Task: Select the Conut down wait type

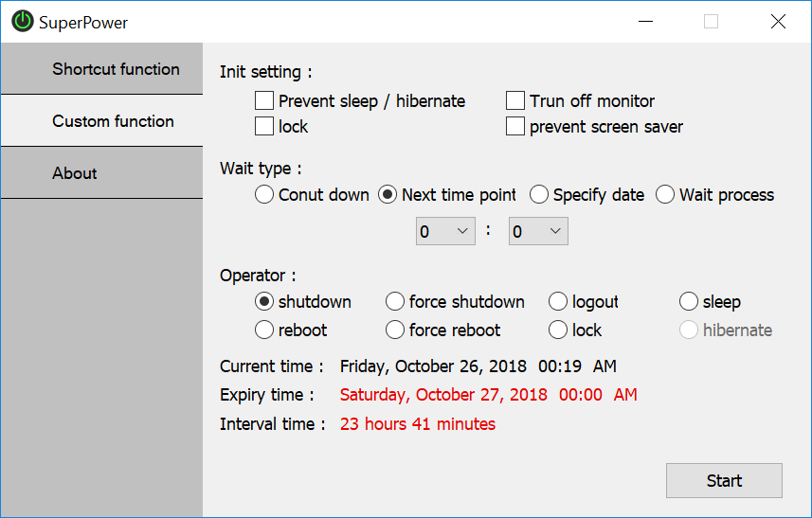Action: 265,195
